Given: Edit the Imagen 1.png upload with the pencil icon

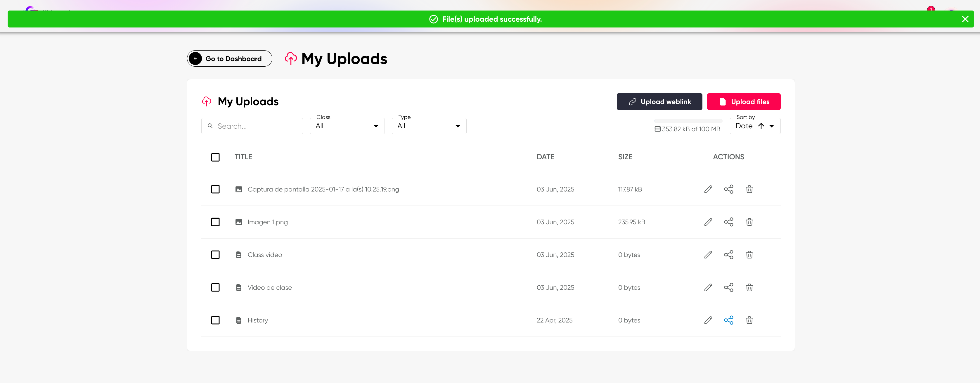Looking at the screenshot, I should 708,222.
